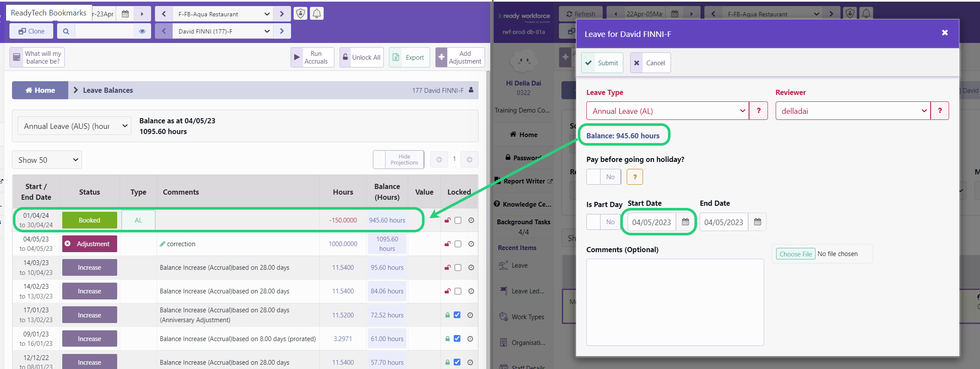Click the next results page arrow beside page 1
Screen dimensions: 980x369
tap(469, 159)
